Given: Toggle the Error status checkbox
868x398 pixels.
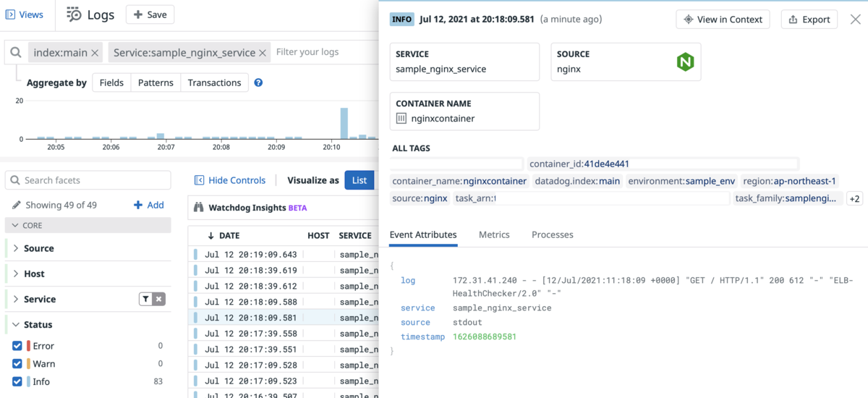Looking at the screenshot, I should [17, 346].
